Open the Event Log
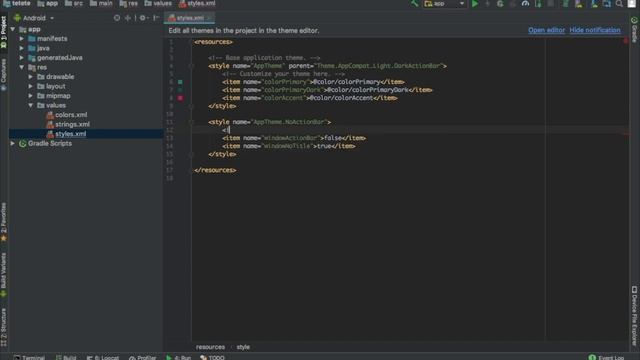Image resolution: width=640 pixels, height=360 pixels. 606,357
